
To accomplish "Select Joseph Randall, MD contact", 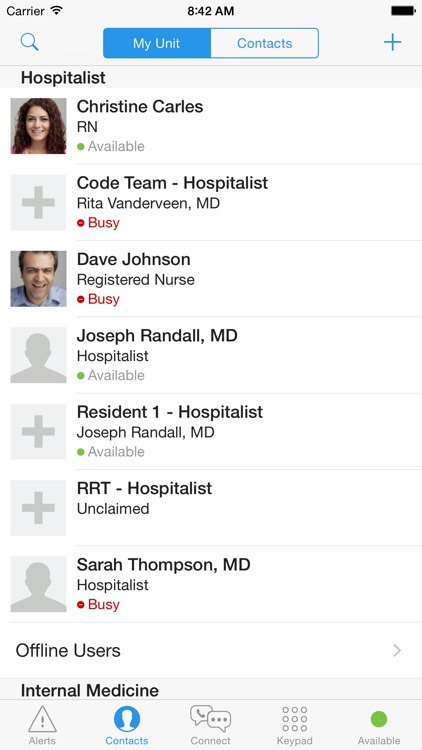I will (x=211, y=355).
